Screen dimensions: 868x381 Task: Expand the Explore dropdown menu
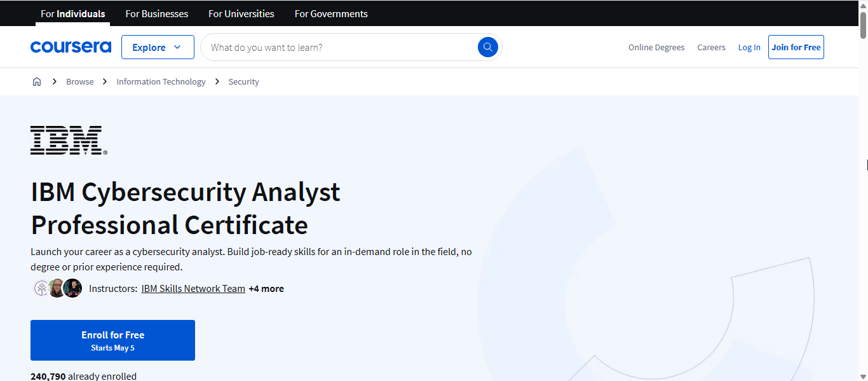[x=158, y=47]
